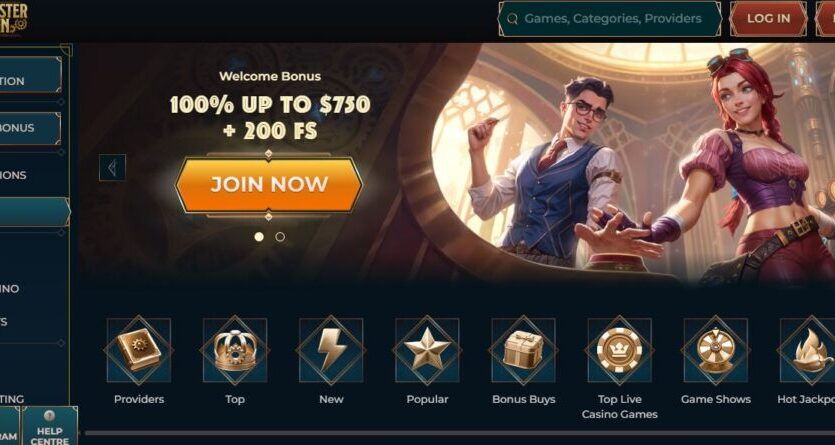
Task: Select the highlighted active sidebar menu item
Action: pos(35,212)
